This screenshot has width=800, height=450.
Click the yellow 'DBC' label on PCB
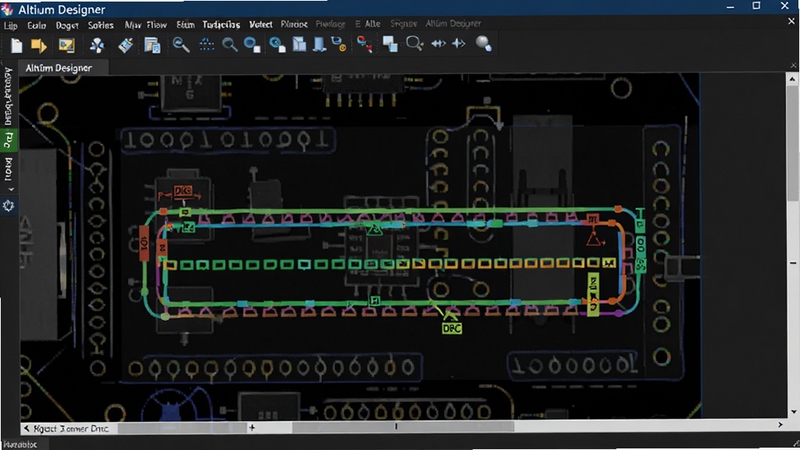[x=452, y=328]
